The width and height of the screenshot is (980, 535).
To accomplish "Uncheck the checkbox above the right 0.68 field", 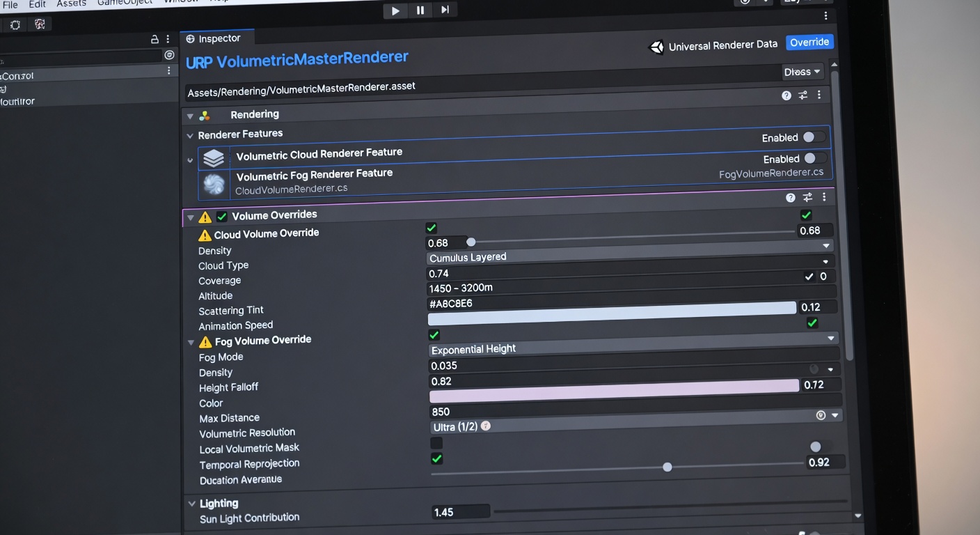I will [x=806, y=215].
